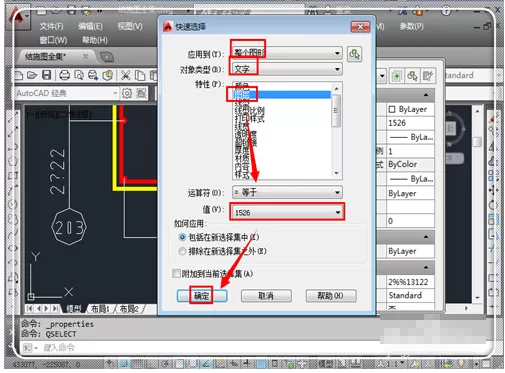Click Quick Select icon in Properties palette
Viewport: 505px width, 373px height.
pyautogui.click(x=428, y=76)
